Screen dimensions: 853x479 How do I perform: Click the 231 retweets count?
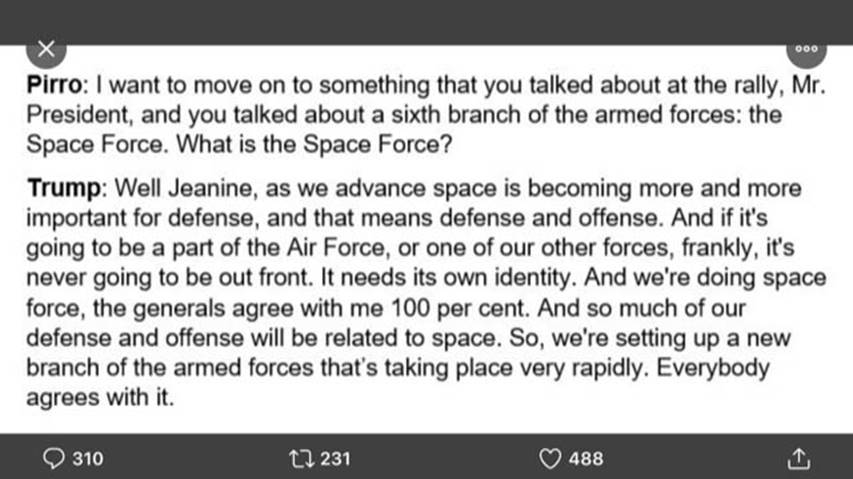click(335, 459)
